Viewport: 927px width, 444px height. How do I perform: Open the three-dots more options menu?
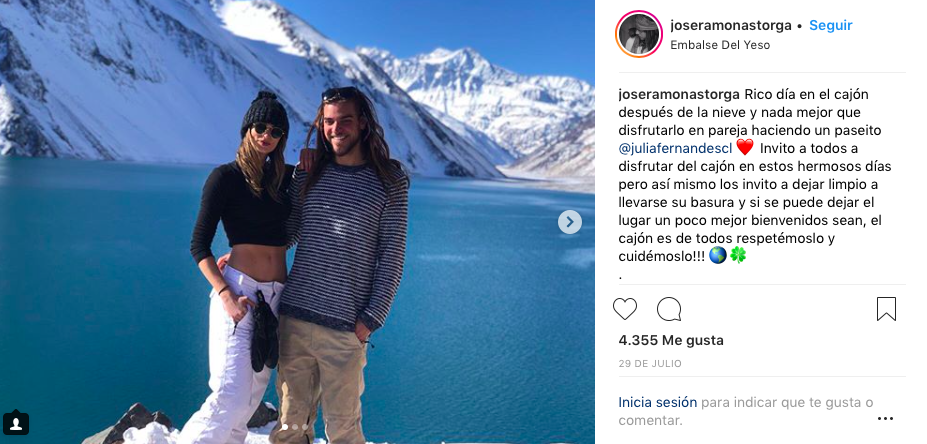886,419
